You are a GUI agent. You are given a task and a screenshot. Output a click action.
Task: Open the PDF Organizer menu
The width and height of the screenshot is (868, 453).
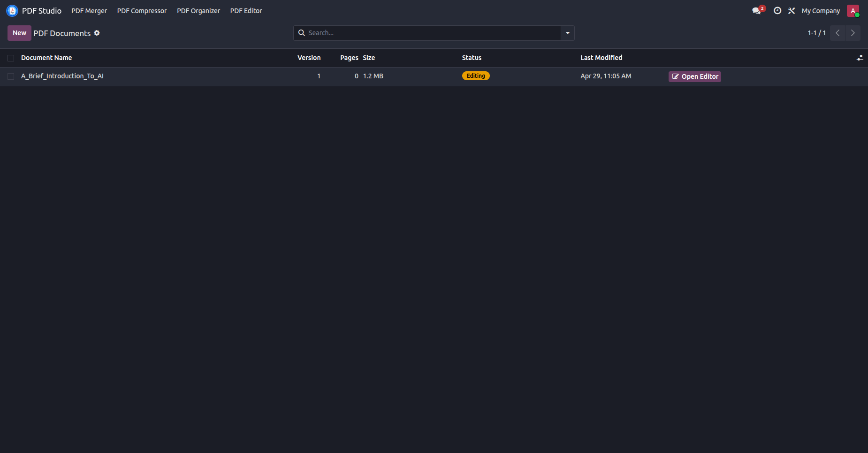[198, 11]
